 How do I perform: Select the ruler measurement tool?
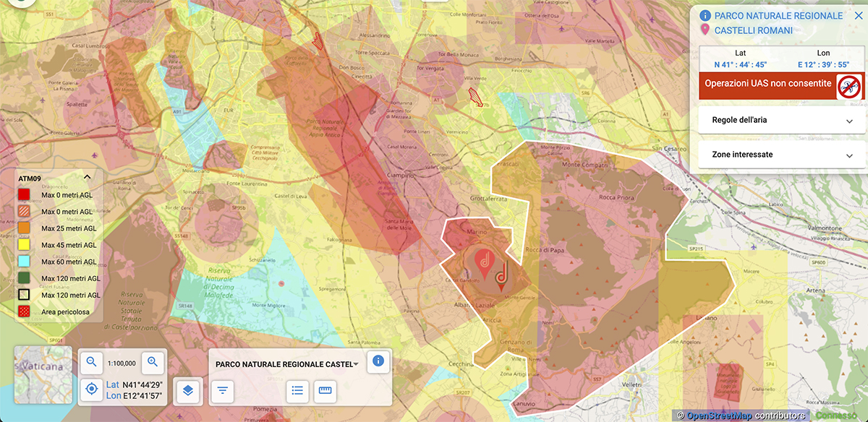click(325, 391)
